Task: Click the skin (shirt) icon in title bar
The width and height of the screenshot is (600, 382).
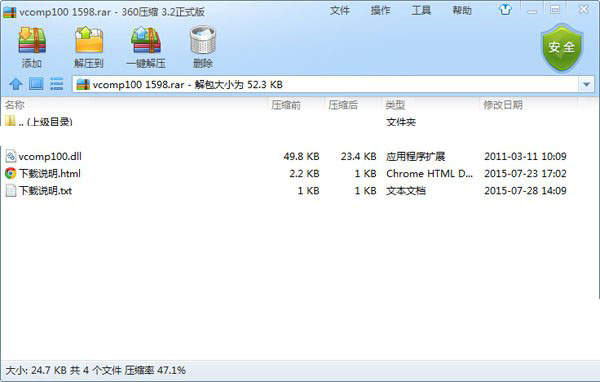Action: (505, 10)
